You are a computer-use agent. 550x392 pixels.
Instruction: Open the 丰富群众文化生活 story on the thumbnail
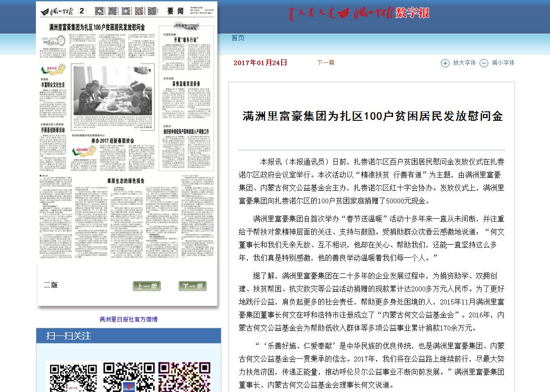53,84
